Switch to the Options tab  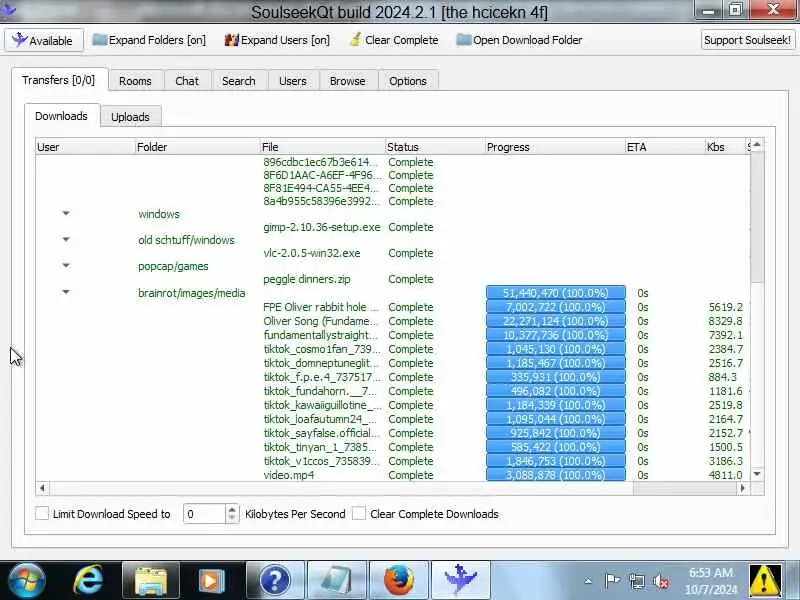(x=408, y=81)
